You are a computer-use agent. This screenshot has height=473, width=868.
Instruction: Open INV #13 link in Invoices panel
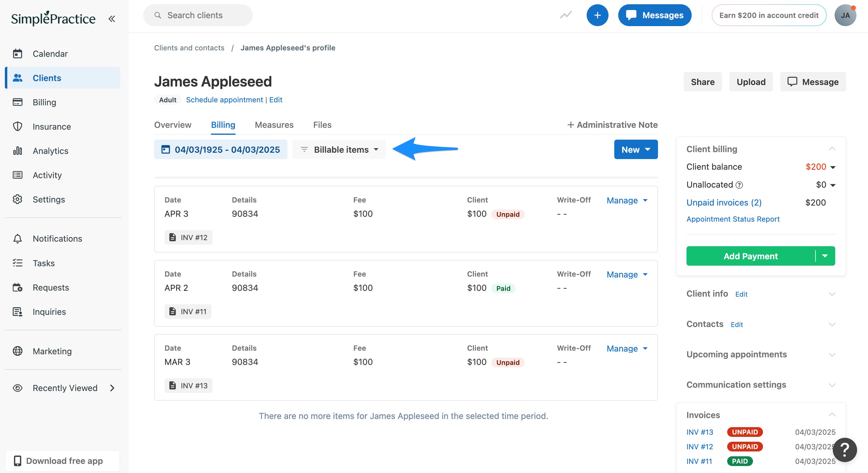point(700,432)
